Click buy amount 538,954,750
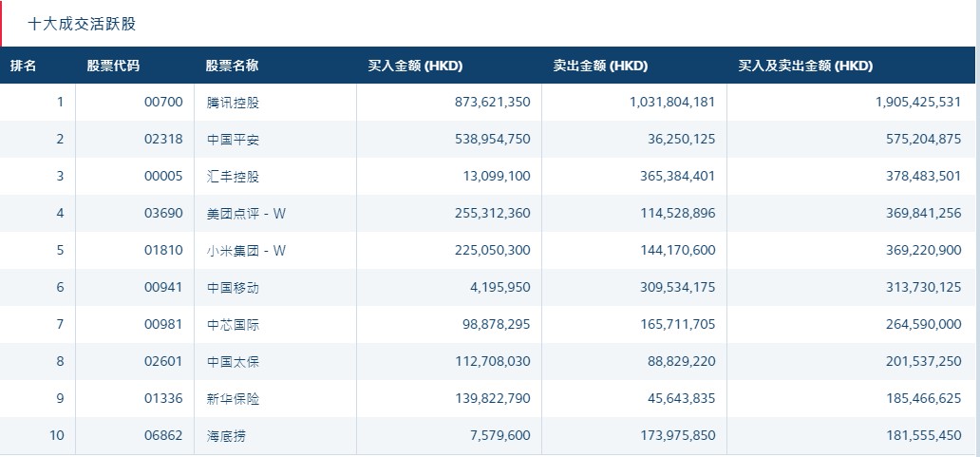Screen dimensions: 980x457 (x=493, y=139)
